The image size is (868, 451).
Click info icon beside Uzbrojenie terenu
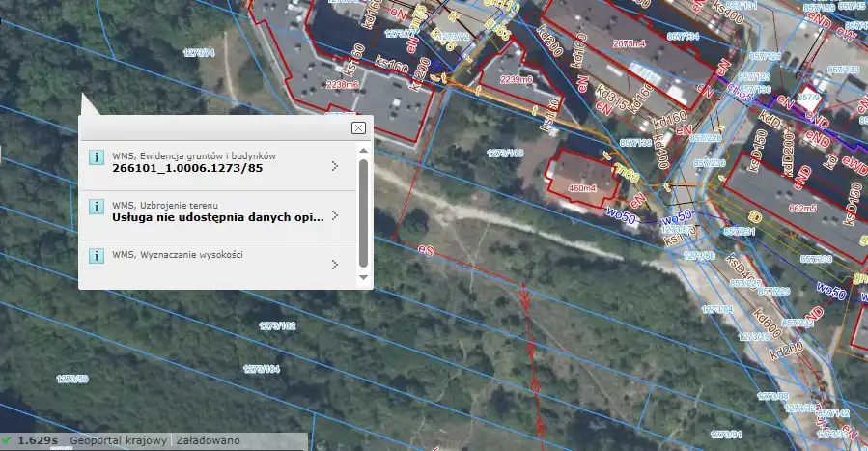tap(97, 207)
